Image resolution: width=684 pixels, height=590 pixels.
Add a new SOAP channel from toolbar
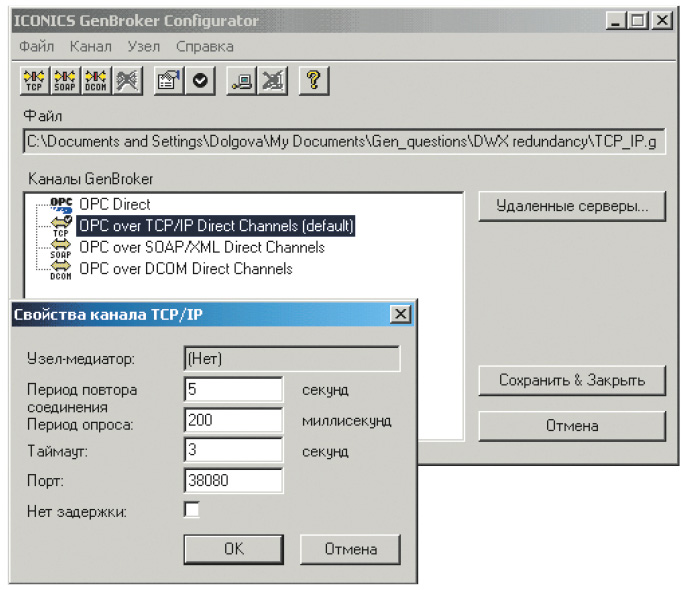tap(65, 81)
